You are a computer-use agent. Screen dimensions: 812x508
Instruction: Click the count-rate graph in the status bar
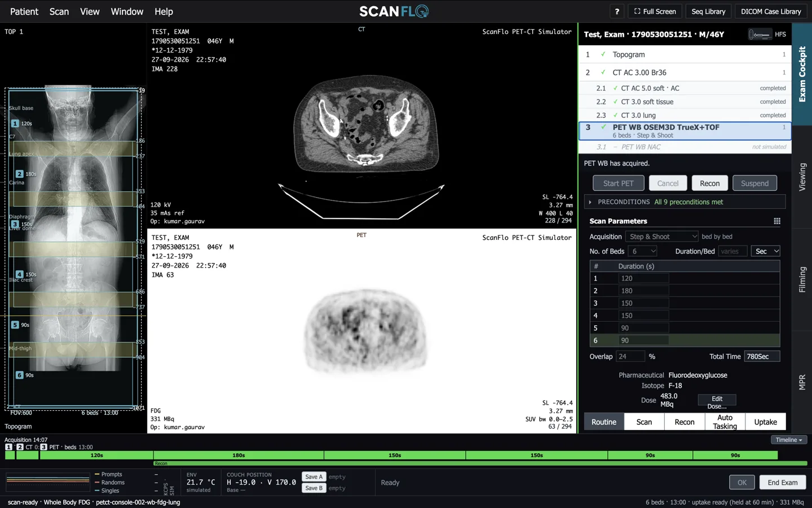coord(48,482)
